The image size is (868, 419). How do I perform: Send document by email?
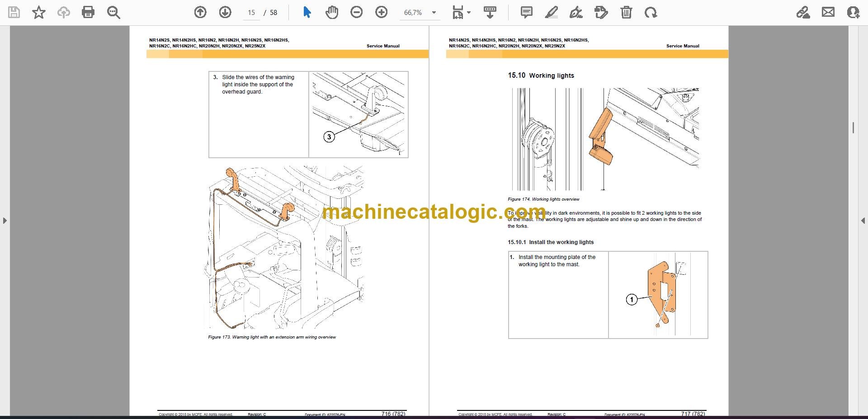[828, 13]
